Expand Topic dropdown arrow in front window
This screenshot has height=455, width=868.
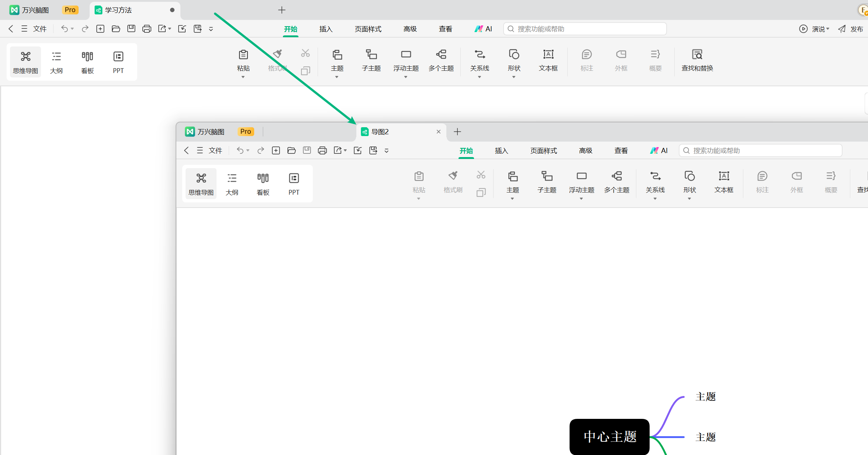tap(512, 199)
